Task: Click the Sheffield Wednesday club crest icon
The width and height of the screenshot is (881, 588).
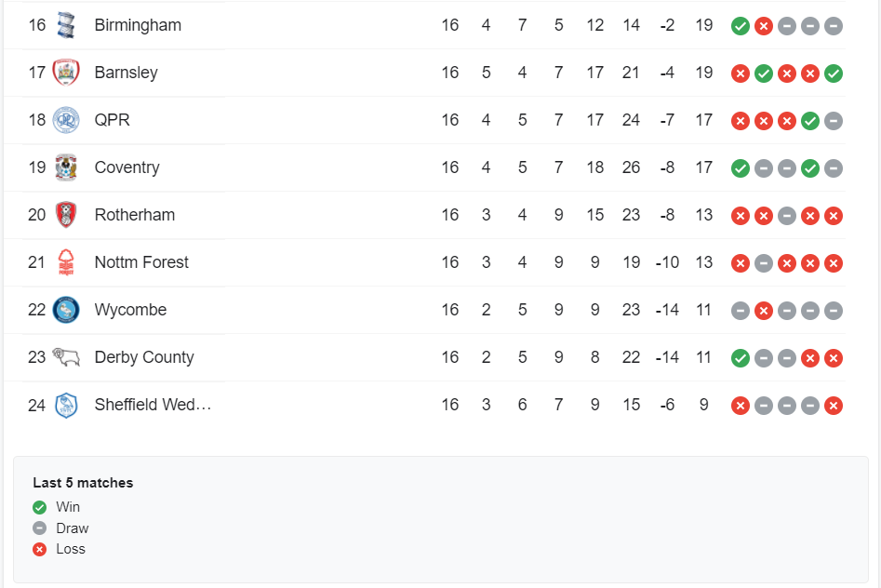Action: [66, 405]
